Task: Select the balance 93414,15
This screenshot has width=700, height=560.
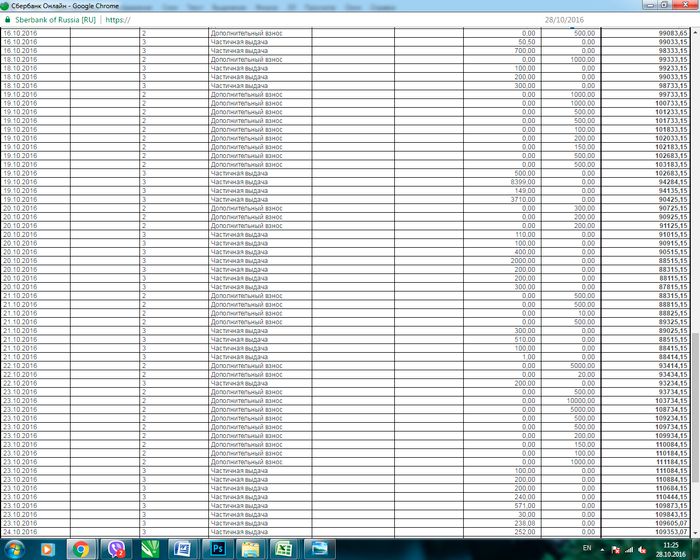Action: click(x=673, y=366)
